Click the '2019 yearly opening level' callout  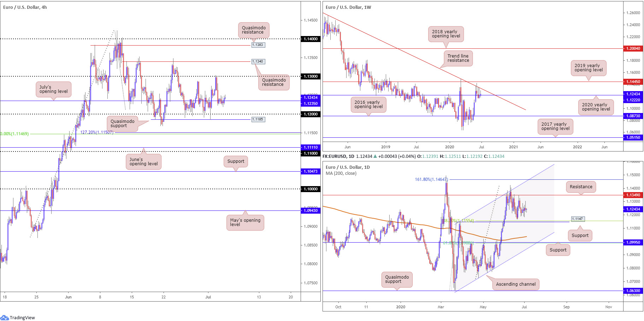(589, 68)
